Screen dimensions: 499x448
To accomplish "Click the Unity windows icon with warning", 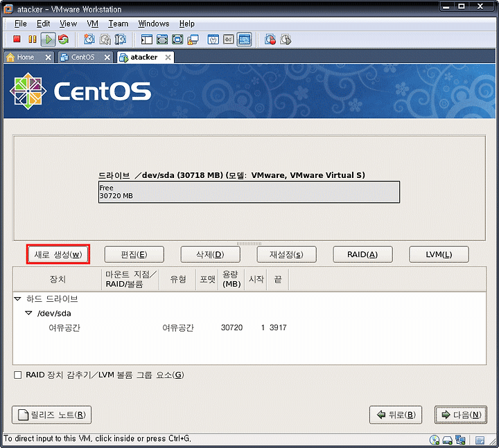I will pyautogui.click(x=193, y=39).
